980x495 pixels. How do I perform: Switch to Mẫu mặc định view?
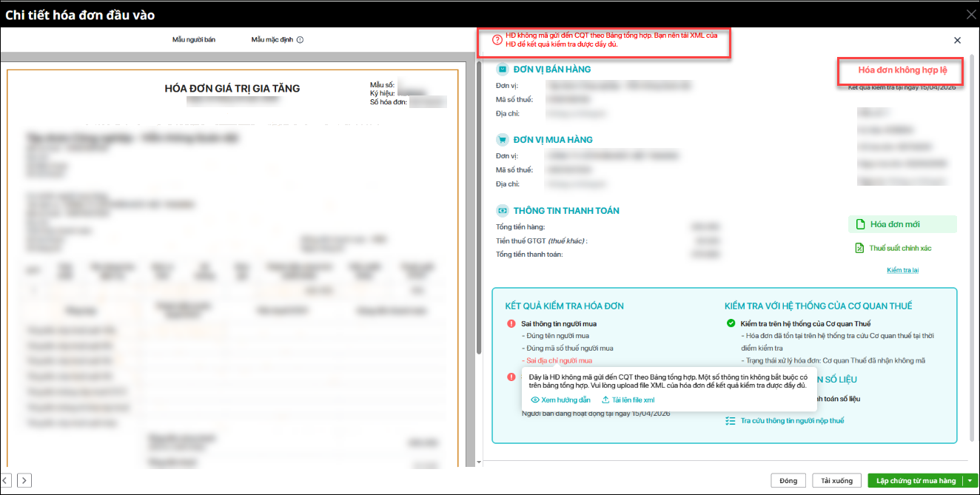pos(272,40)
